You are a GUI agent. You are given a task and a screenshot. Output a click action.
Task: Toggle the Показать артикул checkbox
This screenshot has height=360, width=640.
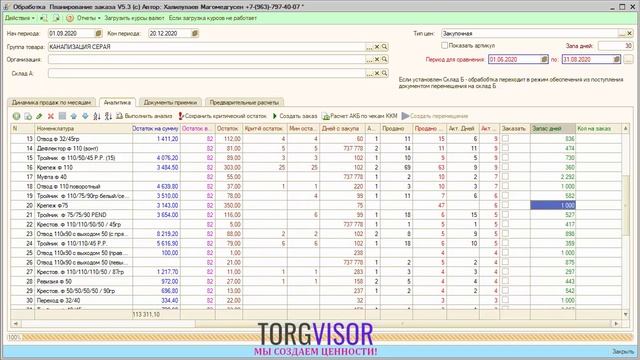pos(444,46)
